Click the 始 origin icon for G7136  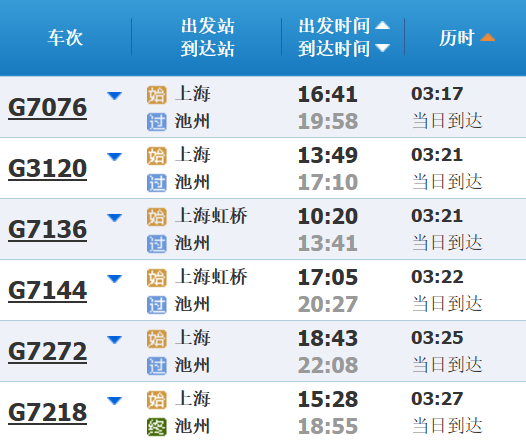157,217
